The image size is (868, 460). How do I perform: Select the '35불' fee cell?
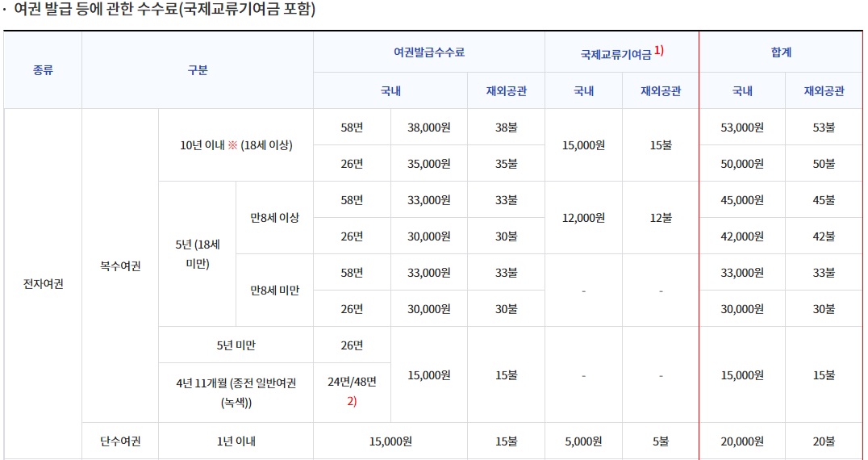(506, 163)
